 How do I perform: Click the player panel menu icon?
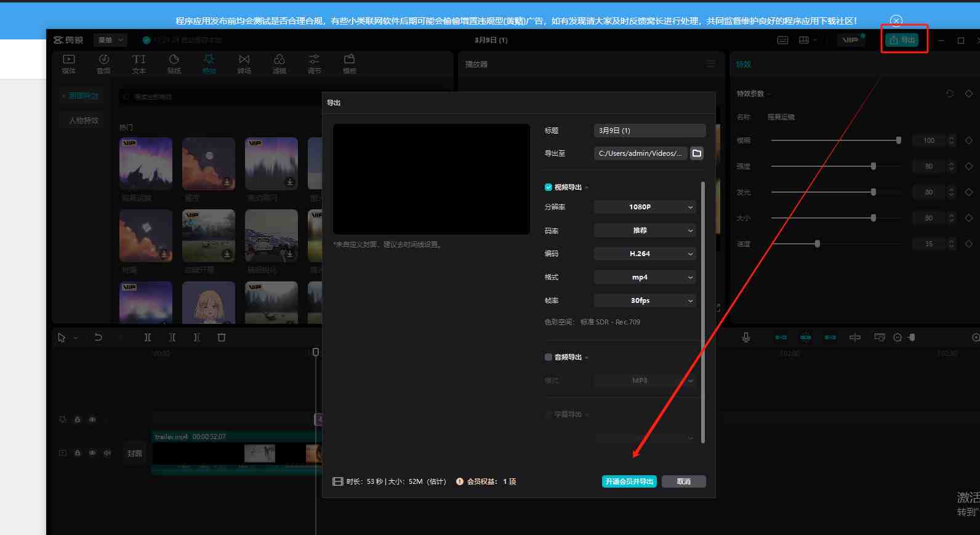click(711, 64)
